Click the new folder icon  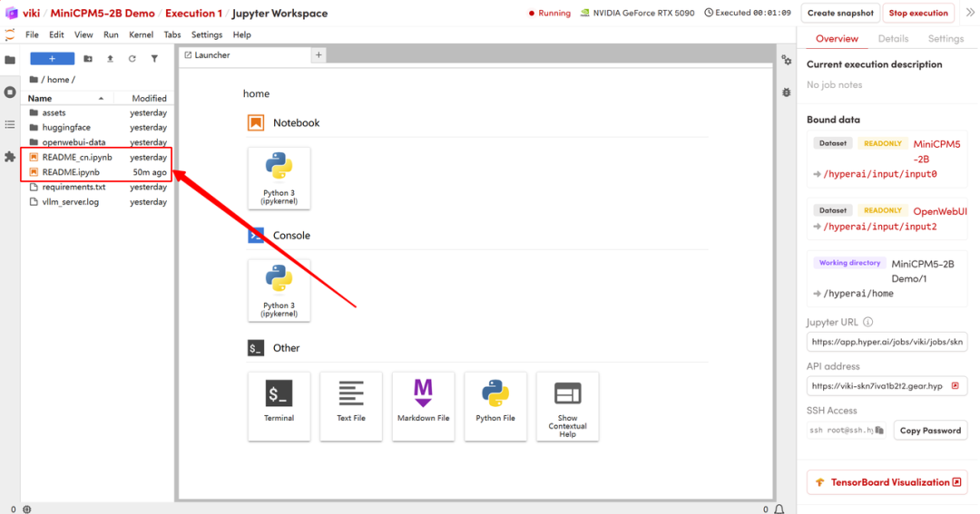coord(88,59)
